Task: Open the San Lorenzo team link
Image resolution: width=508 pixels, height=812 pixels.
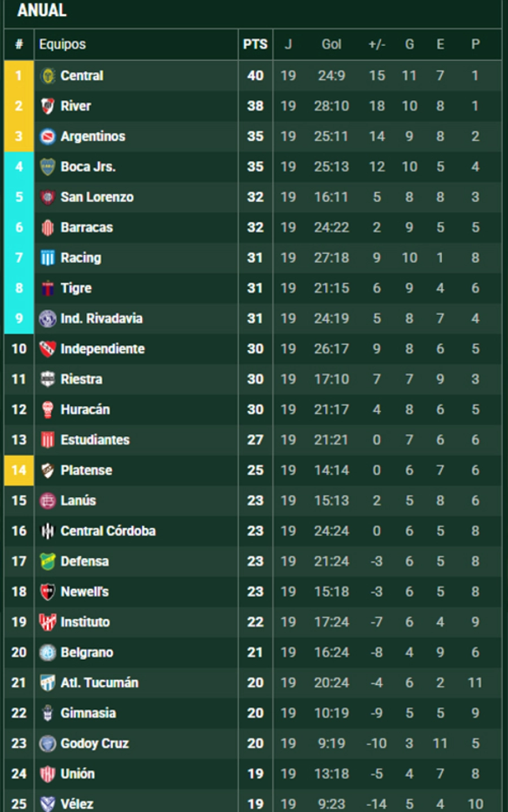Action: pyautogui.click(x=97, y=197)
